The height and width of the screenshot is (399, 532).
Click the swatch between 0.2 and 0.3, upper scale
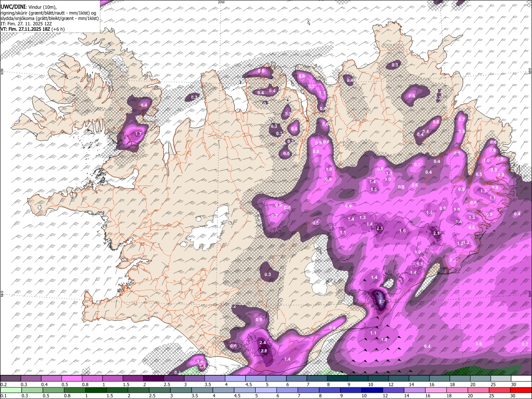(x=11, y=378)
